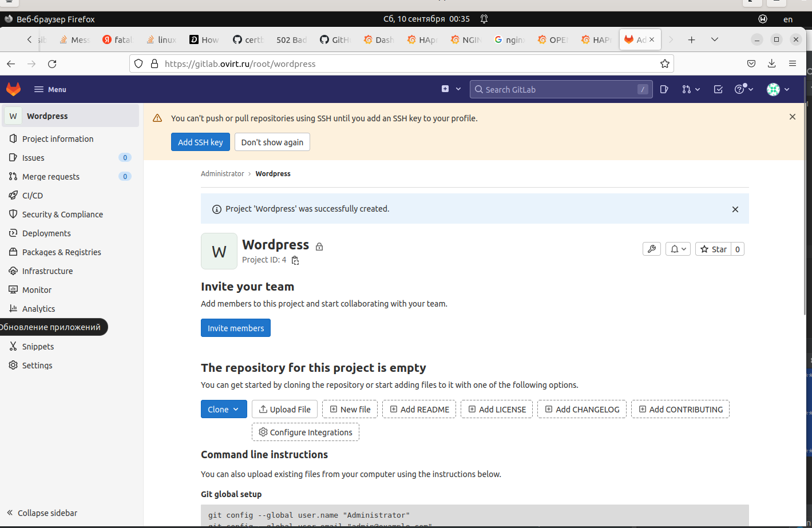Switch to the NGIN tab

pyautogui.click(x=466, y=39)
